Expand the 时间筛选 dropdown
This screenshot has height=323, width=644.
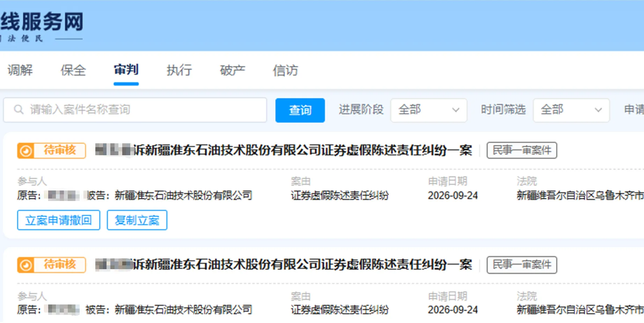[571, 110]
